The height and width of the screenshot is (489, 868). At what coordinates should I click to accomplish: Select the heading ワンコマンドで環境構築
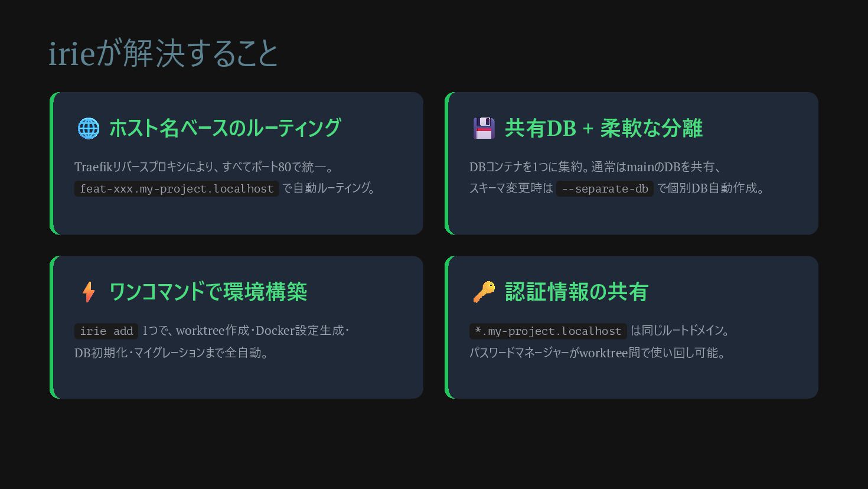pyautogui.click(x=208, y=292)
